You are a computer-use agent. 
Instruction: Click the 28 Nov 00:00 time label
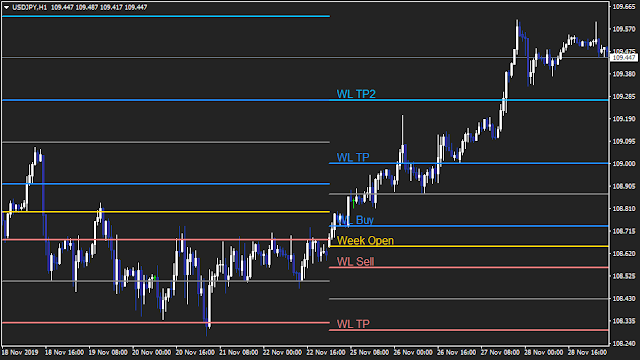click(544, 352)
